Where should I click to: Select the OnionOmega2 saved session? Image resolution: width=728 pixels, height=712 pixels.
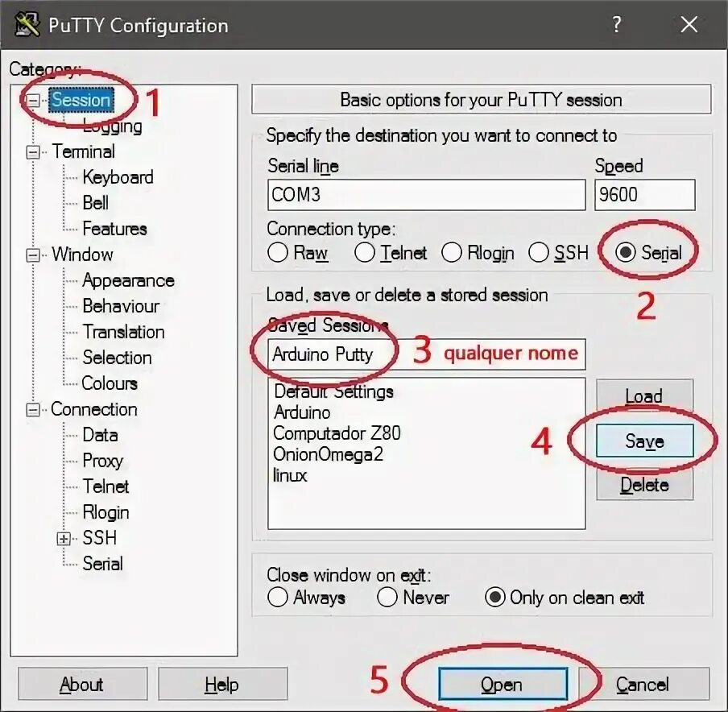(329, 454)
